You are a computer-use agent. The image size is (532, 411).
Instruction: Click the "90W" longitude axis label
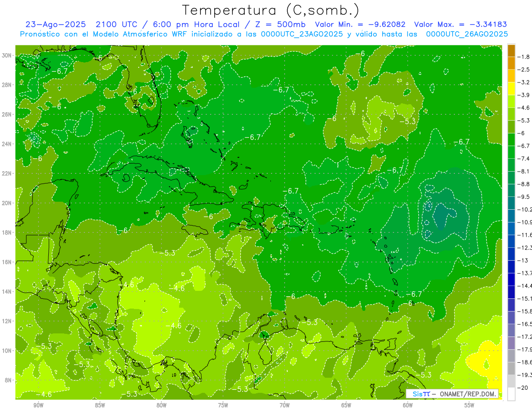38,406
